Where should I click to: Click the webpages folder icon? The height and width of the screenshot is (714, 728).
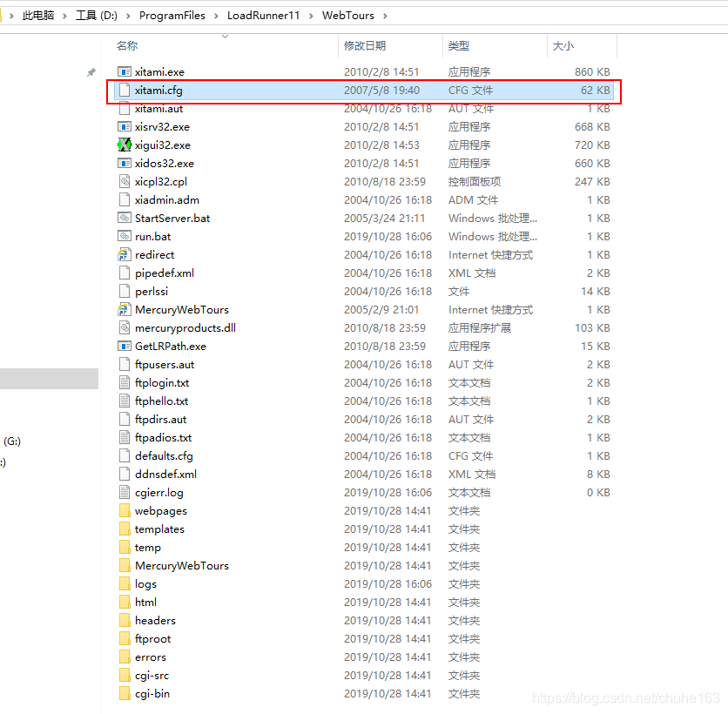click(124, 510)
